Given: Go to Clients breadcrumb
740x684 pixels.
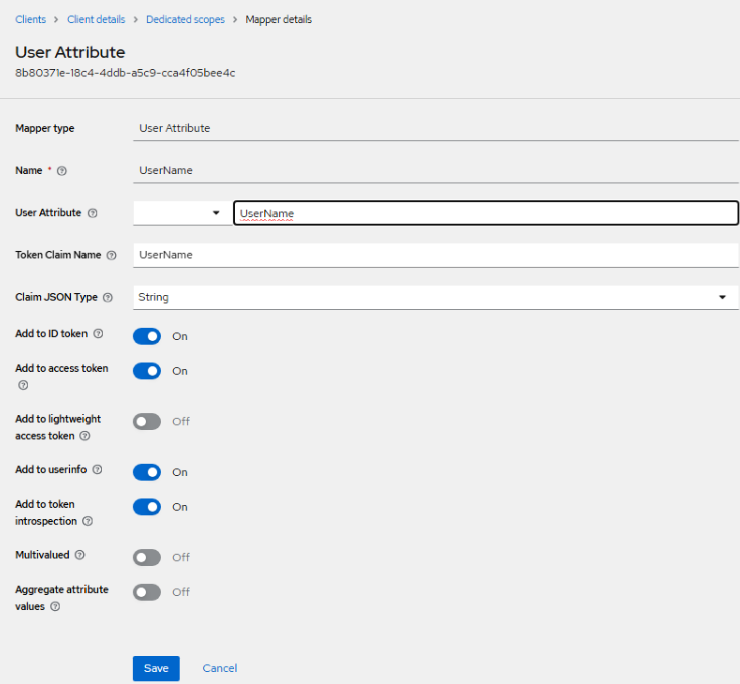Looking at the screenshot, I should click(30, 20).
